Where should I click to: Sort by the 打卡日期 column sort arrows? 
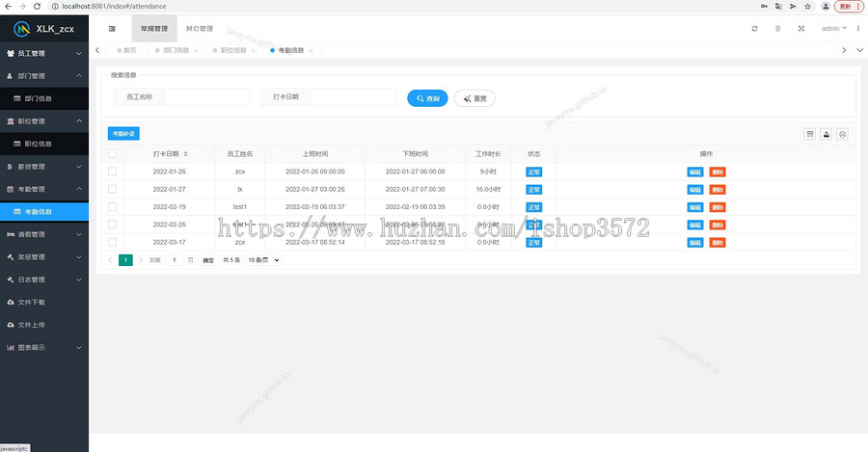point(186,154)
